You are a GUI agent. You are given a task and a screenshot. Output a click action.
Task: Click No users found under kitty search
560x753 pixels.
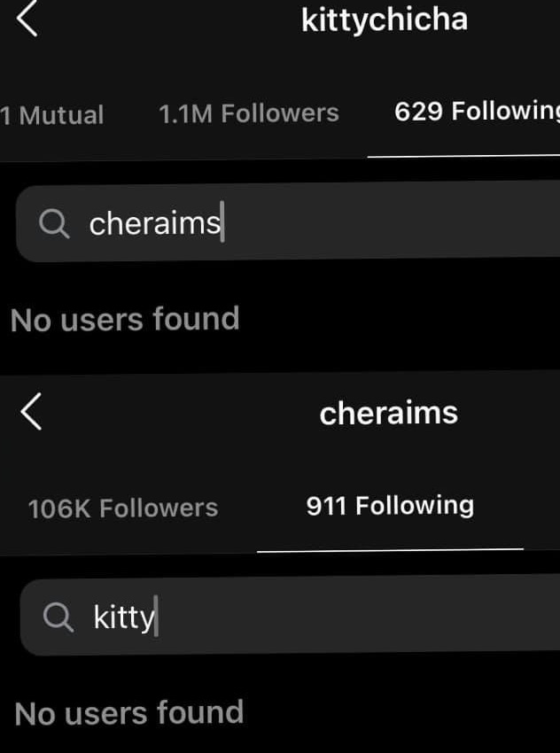point(129,712)
